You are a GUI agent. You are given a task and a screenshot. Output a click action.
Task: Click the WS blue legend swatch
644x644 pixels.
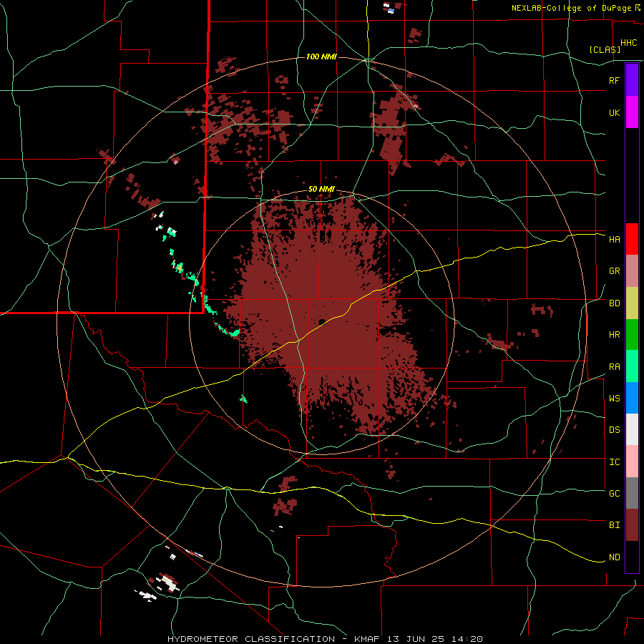[x=632, y=398]
